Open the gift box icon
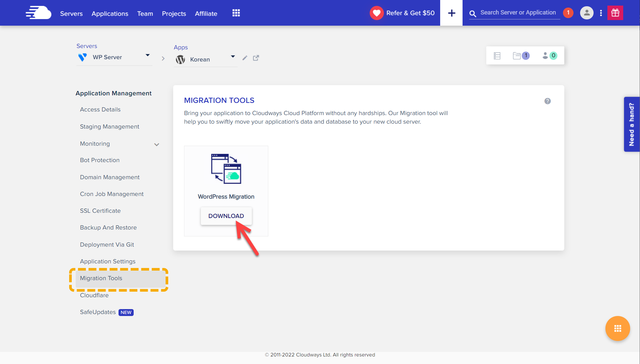This screenshot has width=640, height=364. pyautogui.click(x=615, y=13)
